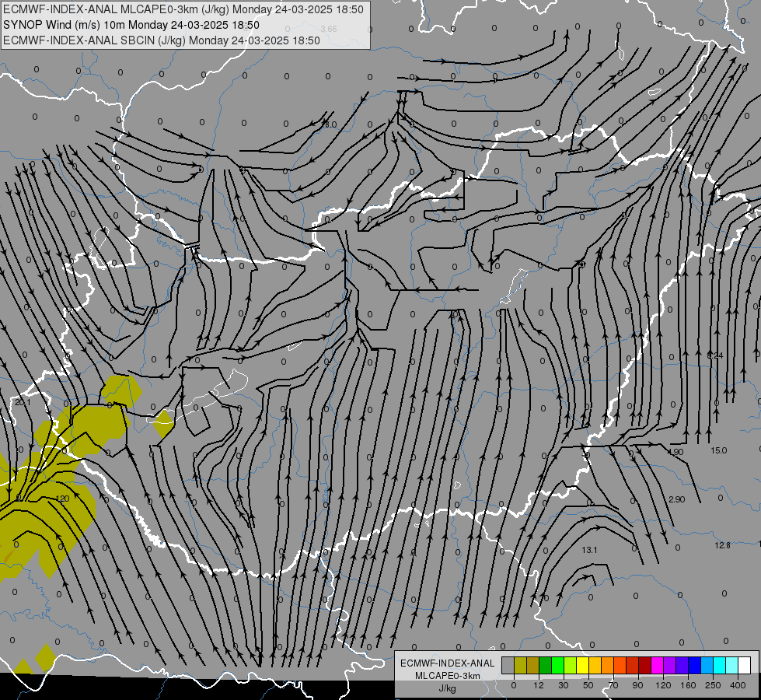Click the amber legend swatch

(x=595, y=666)
